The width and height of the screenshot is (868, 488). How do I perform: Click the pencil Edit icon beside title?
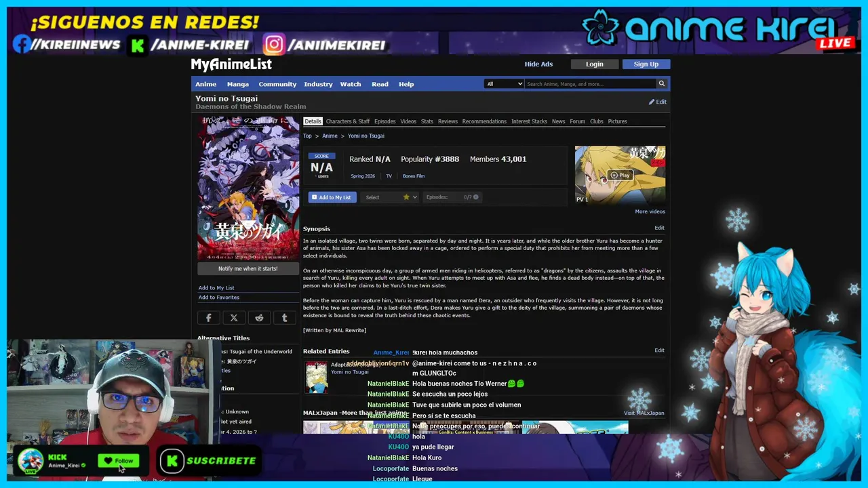coord(657,102)
